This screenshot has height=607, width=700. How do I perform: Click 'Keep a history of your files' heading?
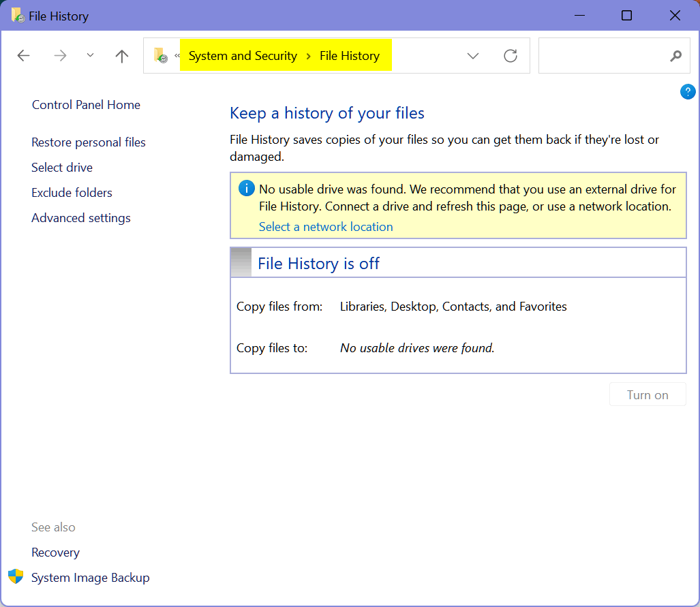(326, 113)
